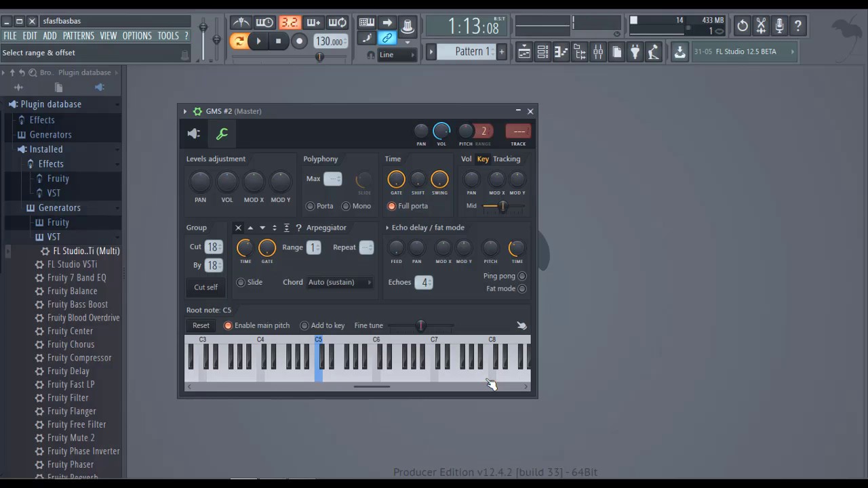Click the Echo delay / fat mode arrow

tap(388, 228)
